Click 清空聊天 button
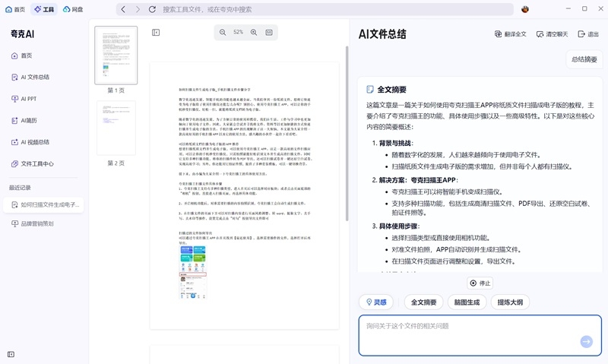Image resolution: width=608 pixels, height=364 pixels. point(553,34)
